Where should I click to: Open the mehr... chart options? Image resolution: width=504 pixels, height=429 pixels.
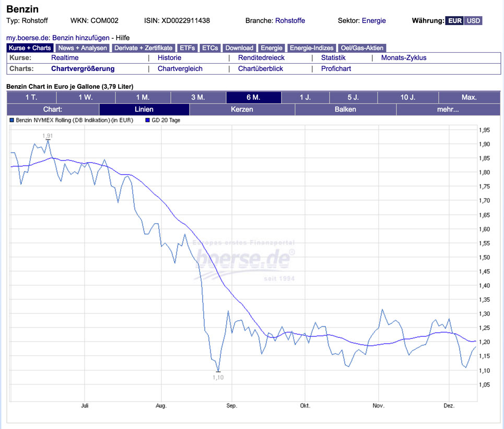tap(448, 110)
